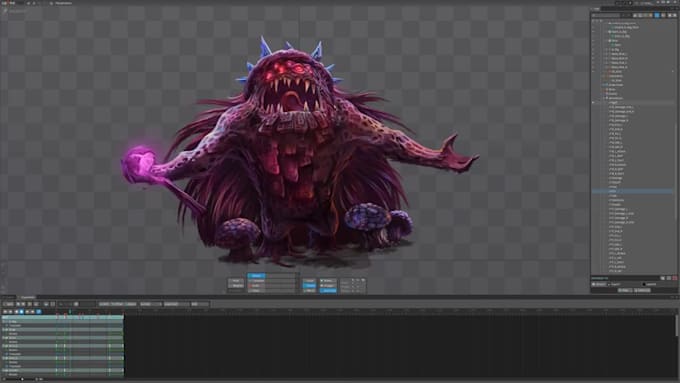Click the vertical scrollbar right of the timeline

677,325
